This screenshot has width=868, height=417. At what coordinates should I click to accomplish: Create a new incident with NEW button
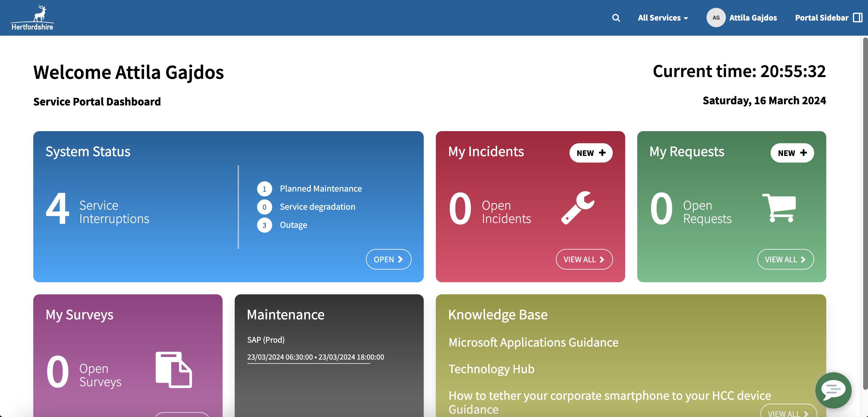pyautogui.click(x=591, y=153)
